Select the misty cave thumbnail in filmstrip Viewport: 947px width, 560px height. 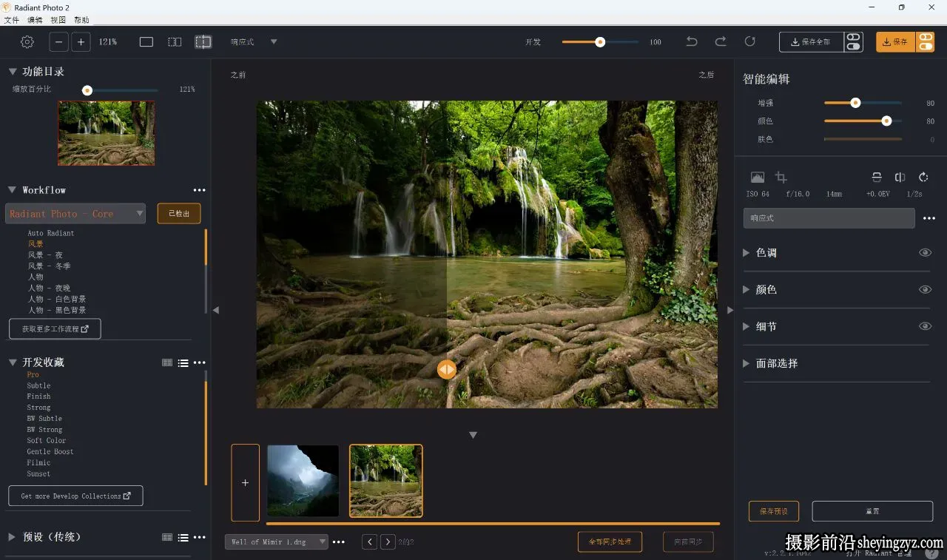(303, 481)
